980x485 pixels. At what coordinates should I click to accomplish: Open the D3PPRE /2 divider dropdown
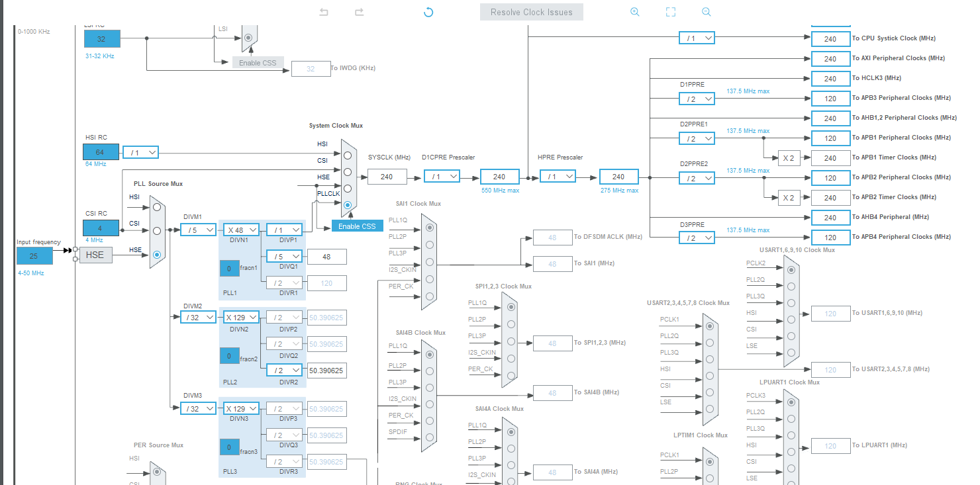(697, 237)
